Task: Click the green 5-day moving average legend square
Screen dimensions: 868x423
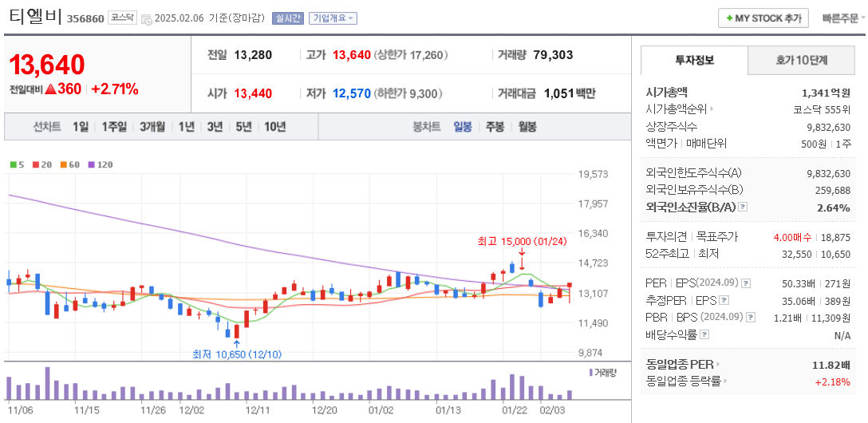Action: 14,164
